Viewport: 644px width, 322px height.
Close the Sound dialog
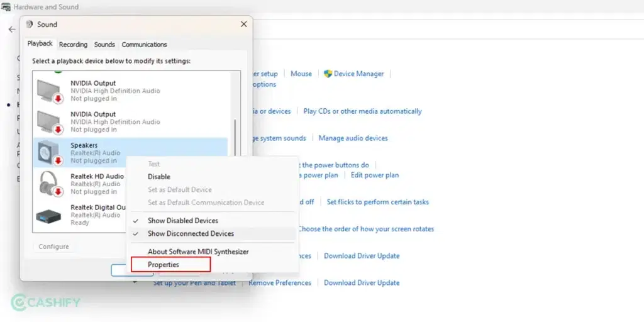click(x=243, y=25)
